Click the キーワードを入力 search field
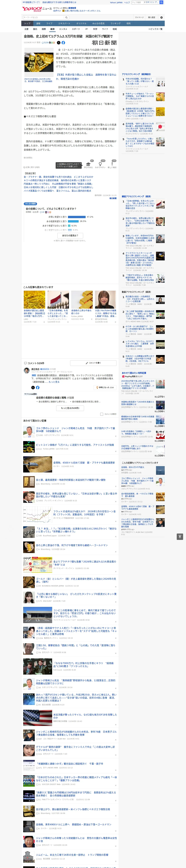 coord(44,17)
